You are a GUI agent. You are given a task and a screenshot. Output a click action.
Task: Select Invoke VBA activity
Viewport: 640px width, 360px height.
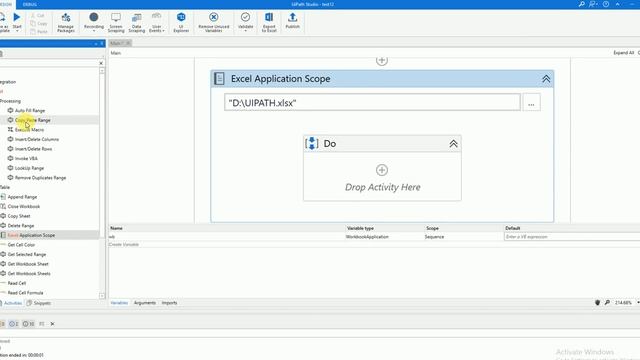click(26, 158)
